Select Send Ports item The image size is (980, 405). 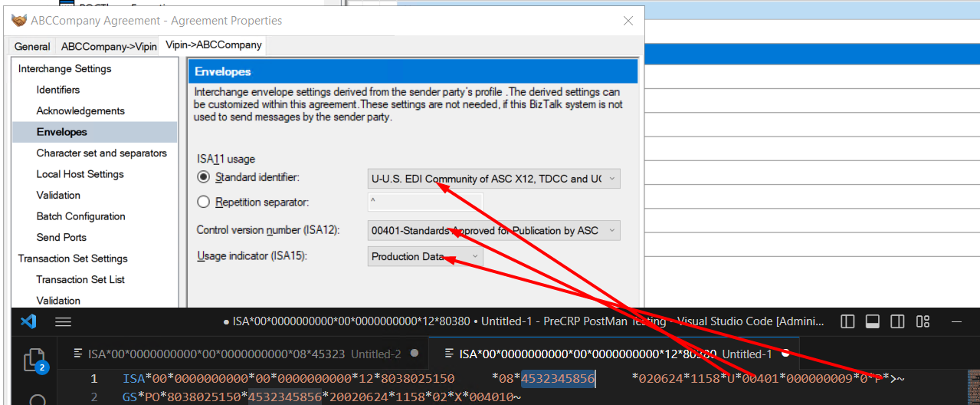(61, 237)
